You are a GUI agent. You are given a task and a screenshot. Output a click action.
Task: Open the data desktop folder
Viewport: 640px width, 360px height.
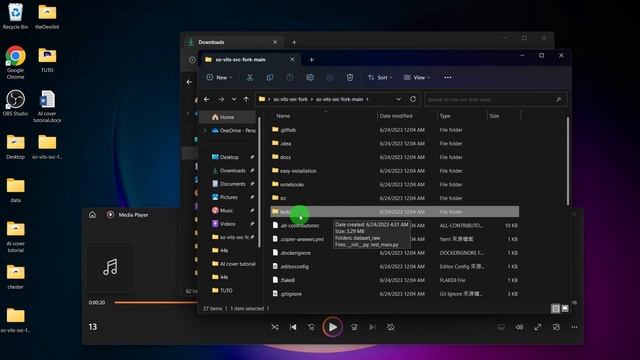click(16, 190)
